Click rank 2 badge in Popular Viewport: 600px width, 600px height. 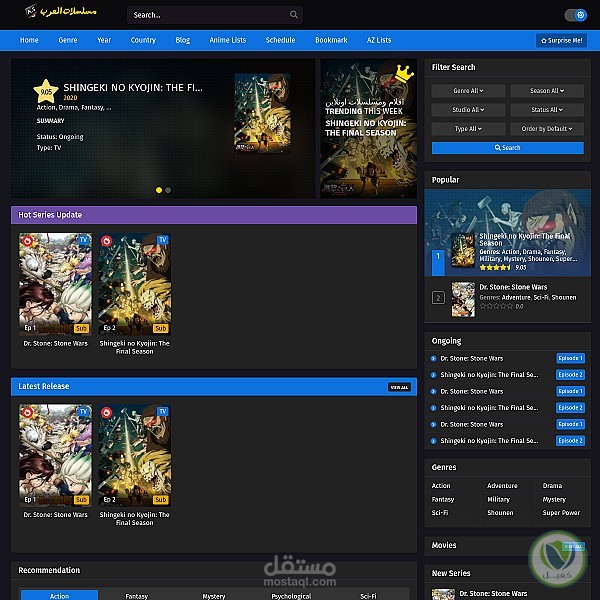click(x=438, y=297)
